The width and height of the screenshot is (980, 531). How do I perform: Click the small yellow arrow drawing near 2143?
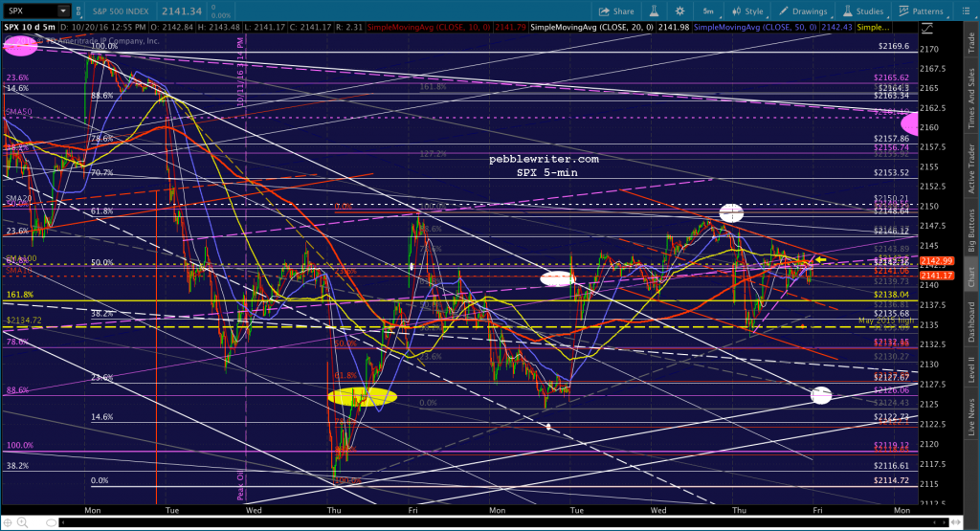(x=820, y=259)
